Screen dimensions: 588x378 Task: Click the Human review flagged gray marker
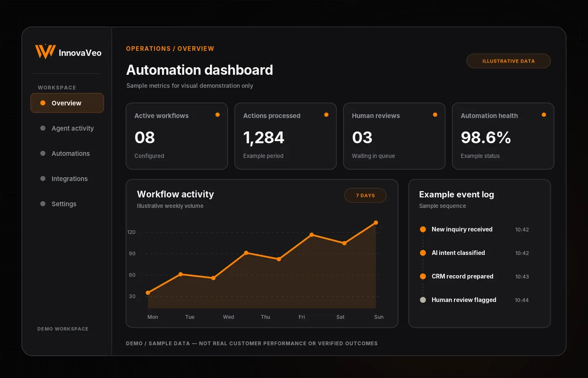tap(423, 300)
